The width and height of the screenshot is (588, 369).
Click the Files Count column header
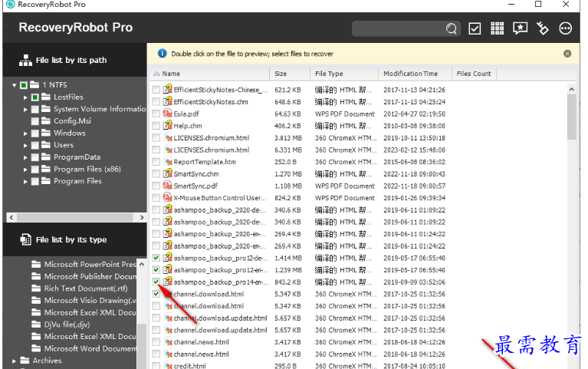pyautogui.click(x=475, y=74)
